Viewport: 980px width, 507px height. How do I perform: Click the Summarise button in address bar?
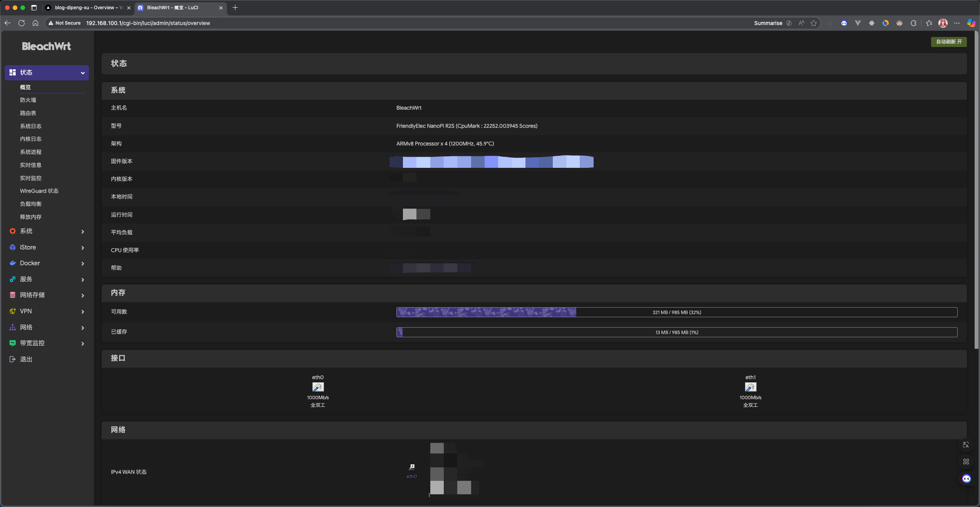[x=768, y=23]
